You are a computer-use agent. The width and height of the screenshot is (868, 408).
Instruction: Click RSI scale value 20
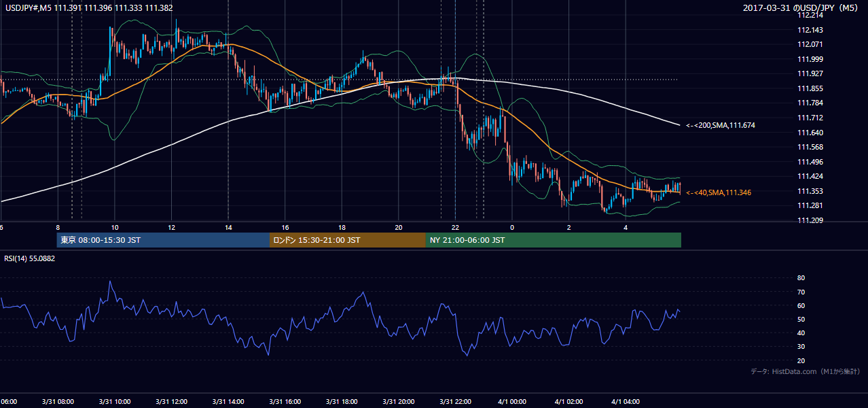801,360
